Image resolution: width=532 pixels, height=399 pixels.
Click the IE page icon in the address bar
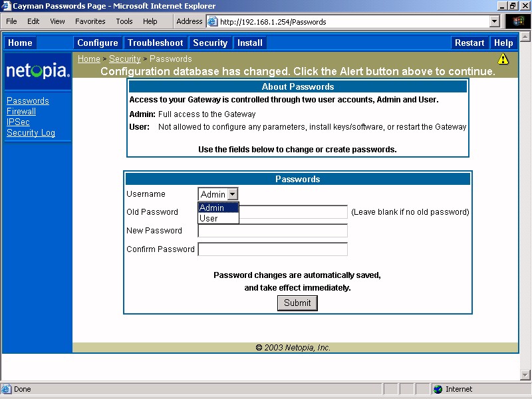(212, 21)
